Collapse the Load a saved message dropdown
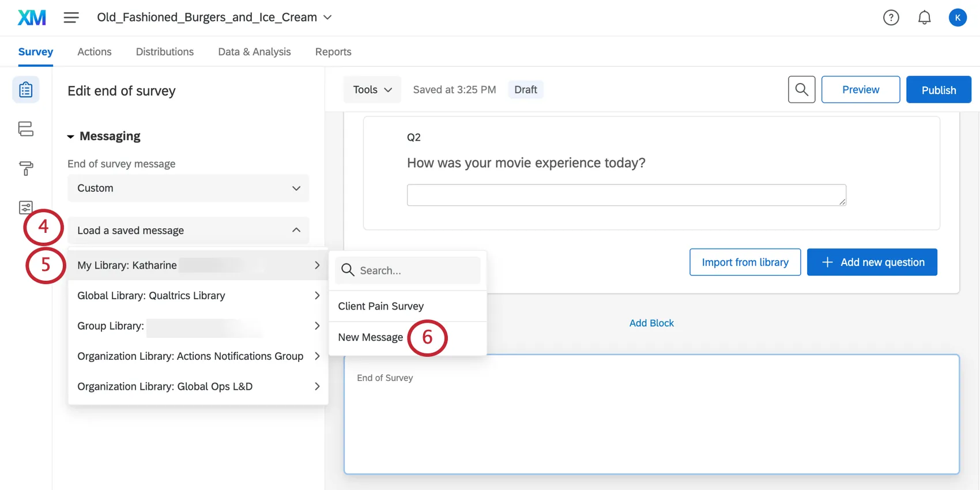Image resolution: width=980 pixels, height=490 pixels. (188, 231)
